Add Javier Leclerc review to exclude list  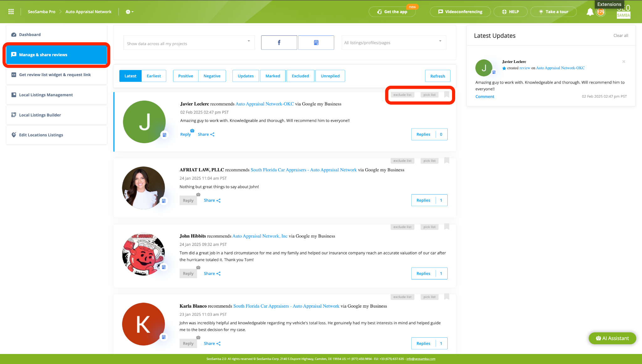[x=403, y=95]
